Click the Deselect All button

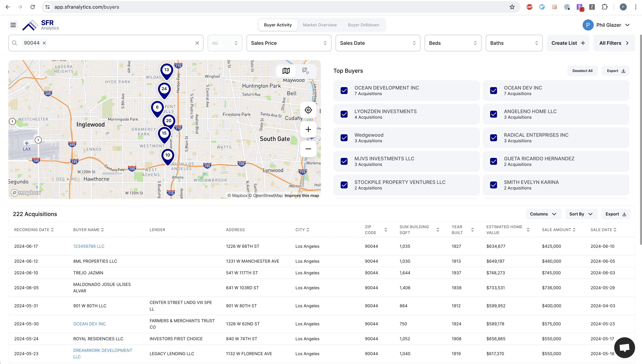(582, 71)
